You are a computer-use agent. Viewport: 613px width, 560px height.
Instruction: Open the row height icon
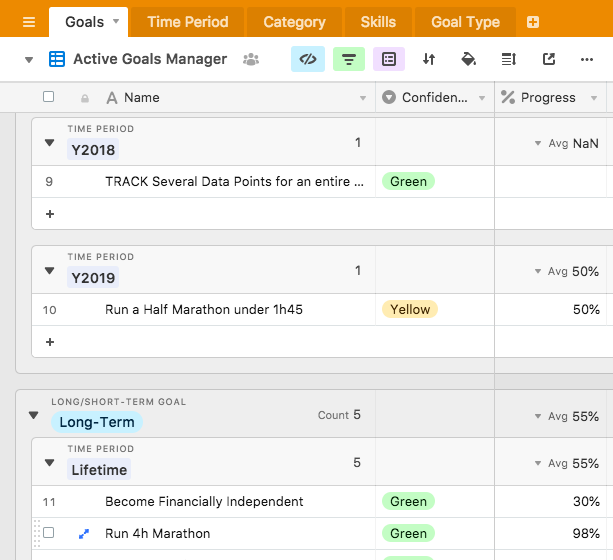click(508, 59)
